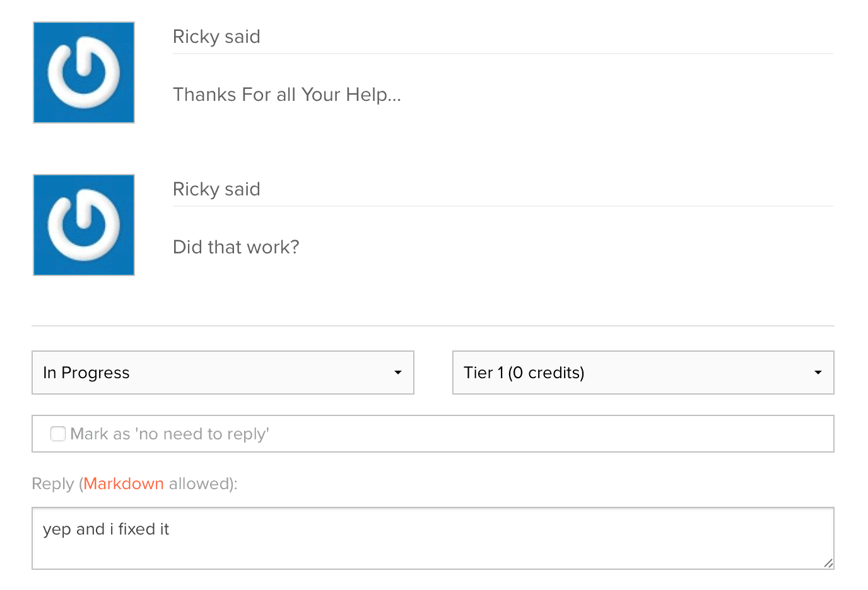Image resolution: width=868 pixels, height=590 pixels.
Task: Click the "Did that work?" message text
Action: (236, 247)
